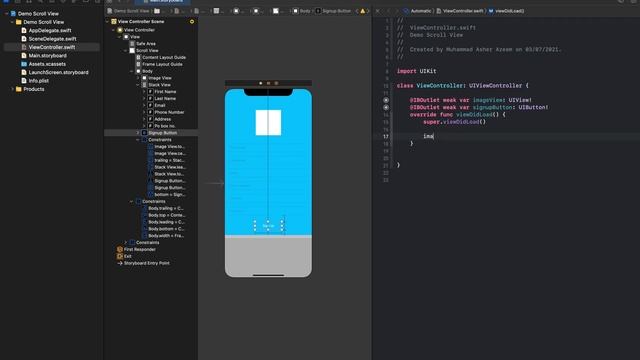Select Body.top constraint
The image size is (640, 360).
tap(167, 215)
